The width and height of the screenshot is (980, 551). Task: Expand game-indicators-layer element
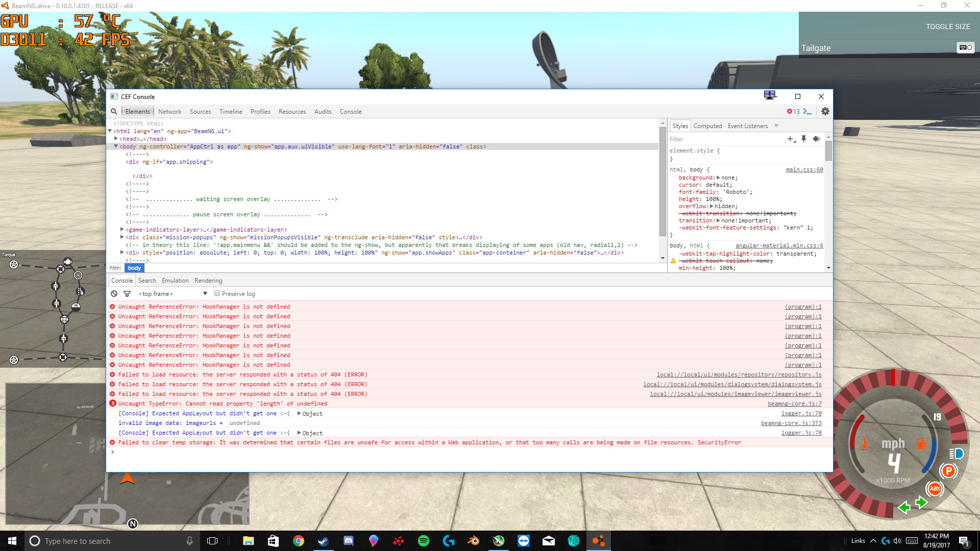point(122,230)
